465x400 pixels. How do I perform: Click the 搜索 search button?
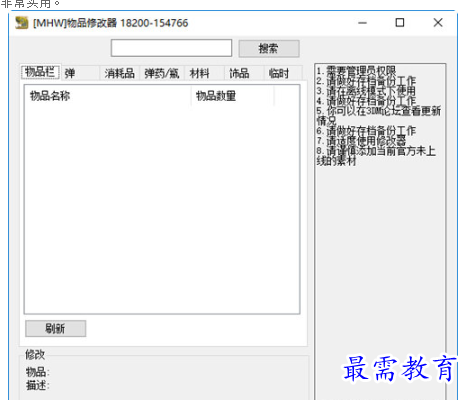pyautogui.click(x=269, y=49)
